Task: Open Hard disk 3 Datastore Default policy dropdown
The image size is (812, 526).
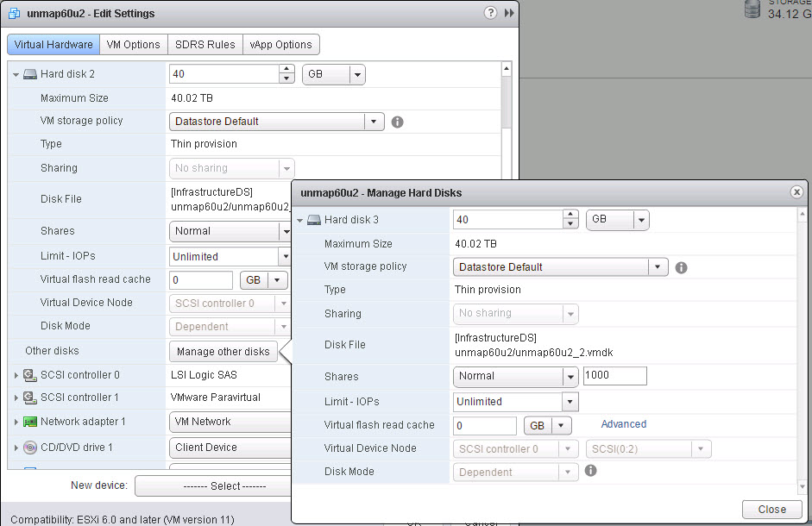Action: [x=560, y=267]
